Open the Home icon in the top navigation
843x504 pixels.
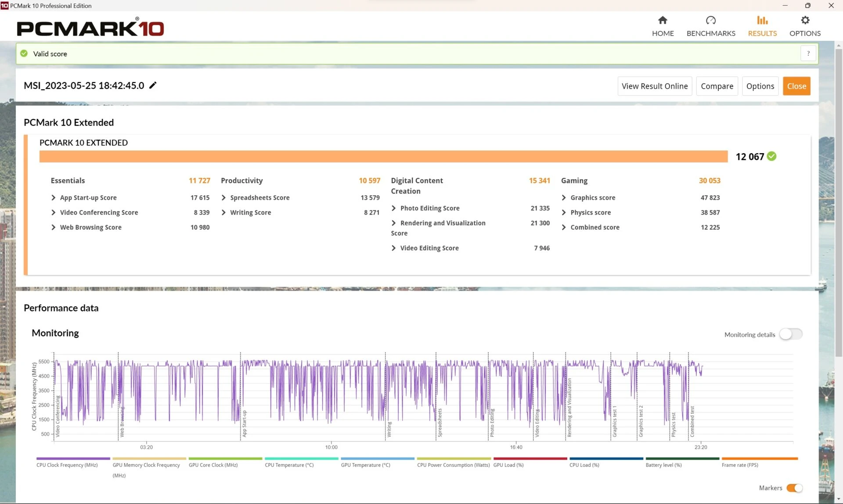[663, 20]
